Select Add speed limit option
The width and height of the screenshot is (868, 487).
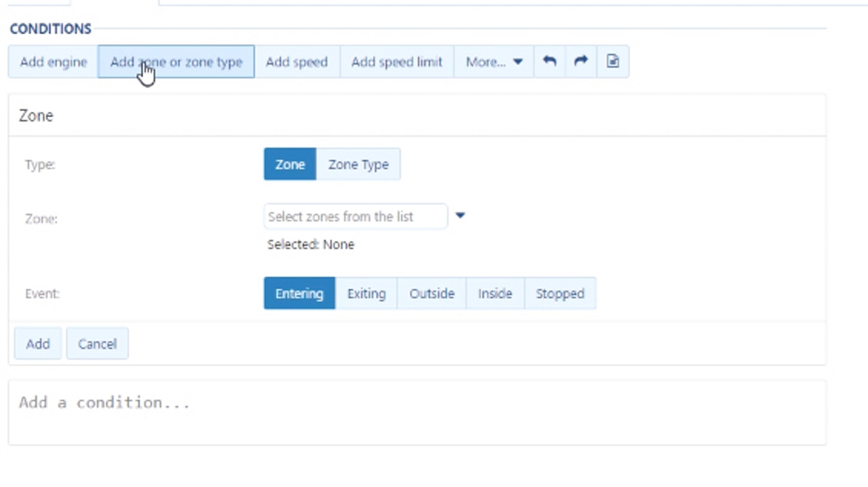(397, 62)
